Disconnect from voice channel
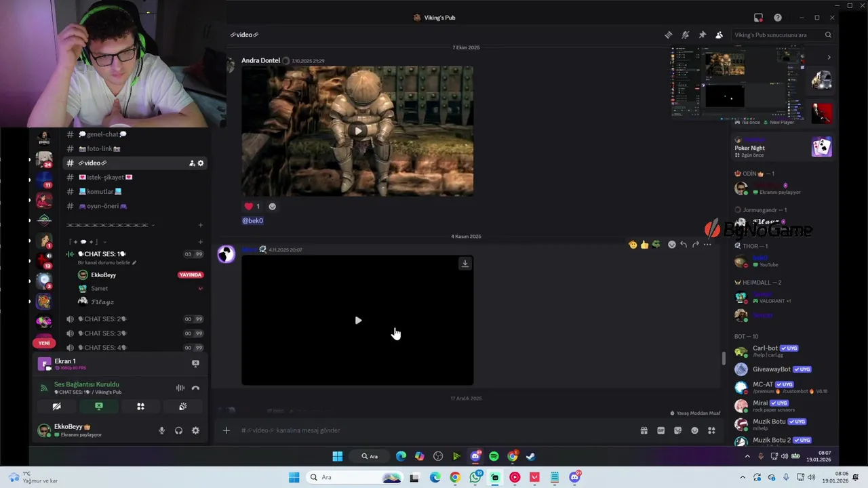868x488 pixels. (x=195, y=388)
